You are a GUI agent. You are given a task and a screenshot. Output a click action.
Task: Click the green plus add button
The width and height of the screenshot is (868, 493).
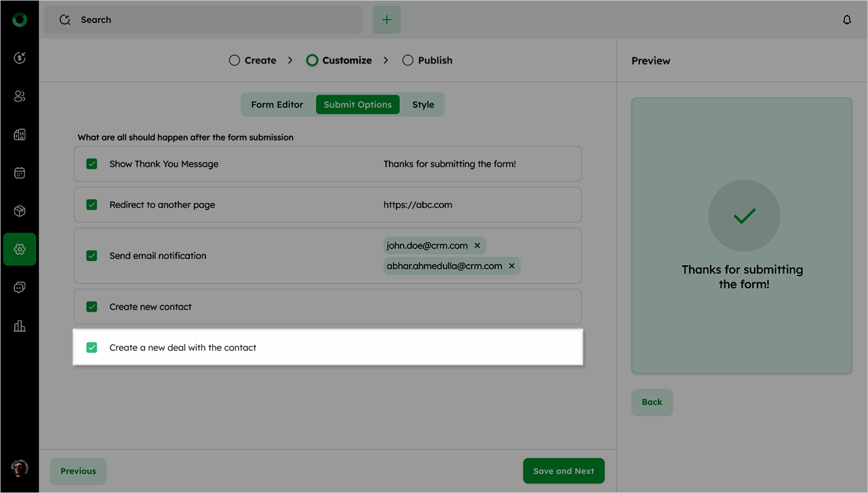pyautogui.click(x=387, y=20)
